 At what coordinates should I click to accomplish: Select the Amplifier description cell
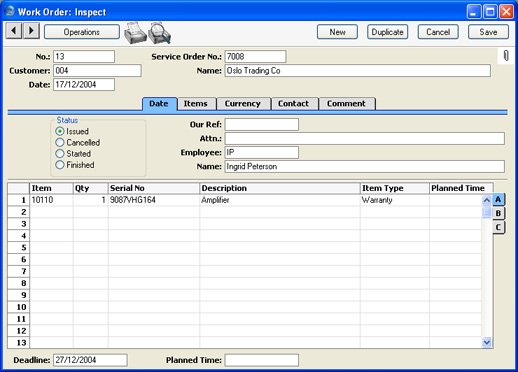pos(280,200)
